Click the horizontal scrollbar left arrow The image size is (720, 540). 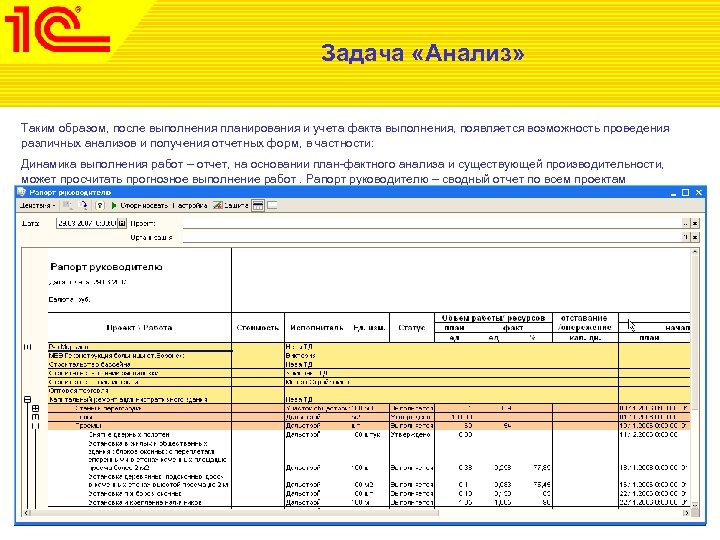point(26,512)
